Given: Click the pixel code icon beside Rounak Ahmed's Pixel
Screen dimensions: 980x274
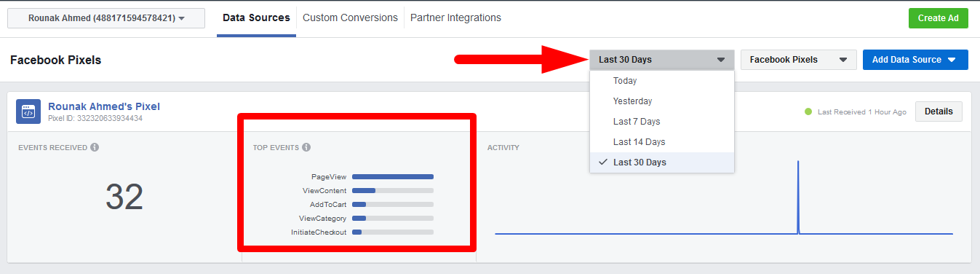Looking at the screenshot, I should tap(28, 111).
